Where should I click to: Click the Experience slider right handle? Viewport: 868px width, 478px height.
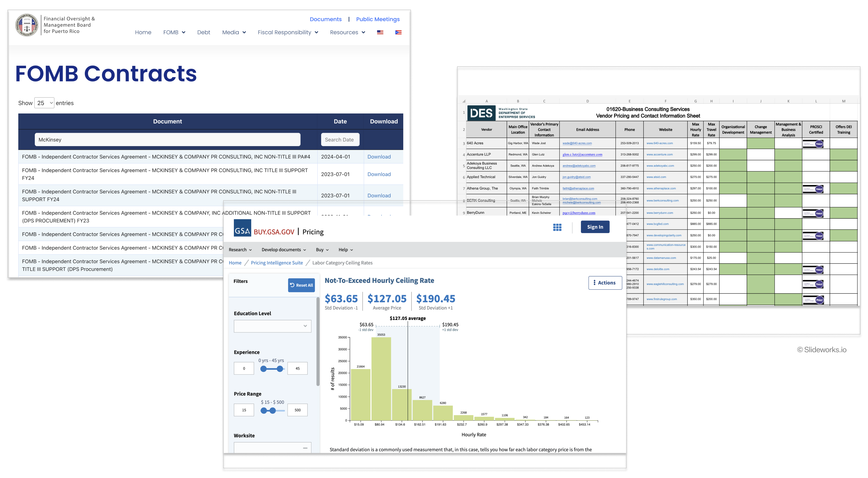[x=280, y=369]
